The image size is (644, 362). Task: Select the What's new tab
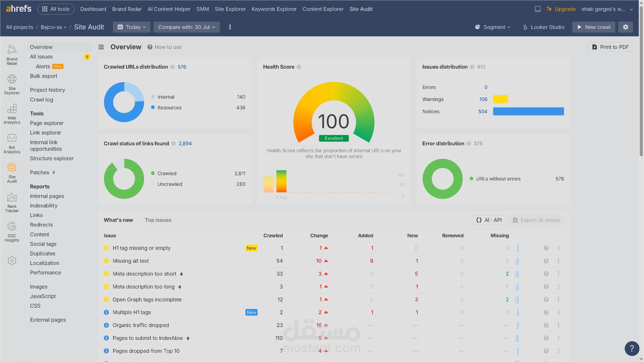118,220
